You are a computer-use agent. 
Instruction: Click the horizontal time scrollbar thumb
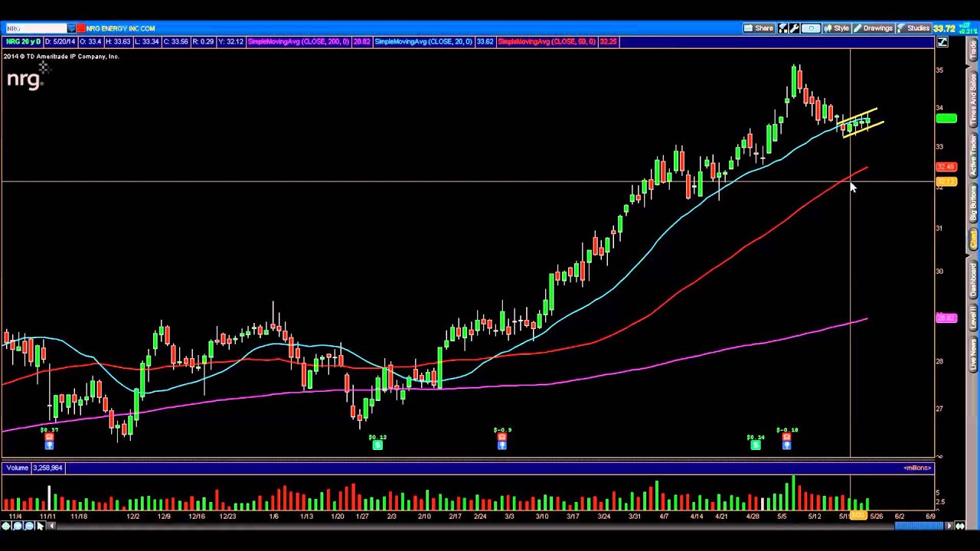click(919, 526)
